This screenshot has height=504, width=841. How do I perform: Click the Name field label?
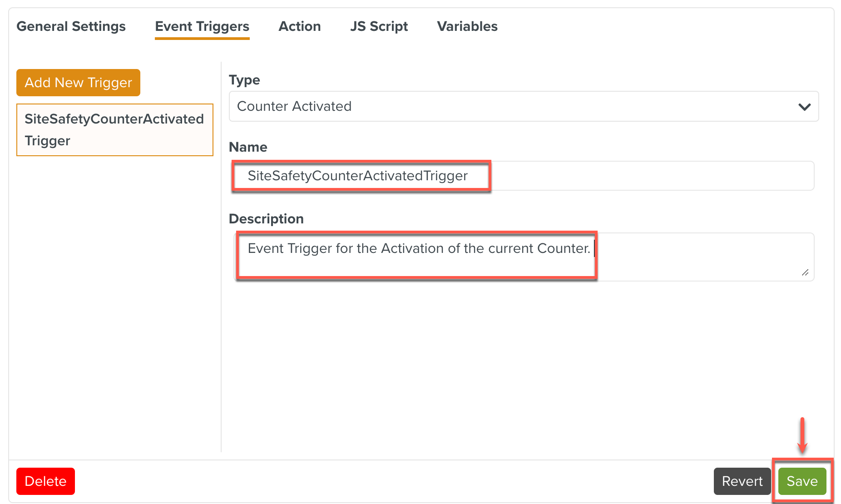coord(248,147)
